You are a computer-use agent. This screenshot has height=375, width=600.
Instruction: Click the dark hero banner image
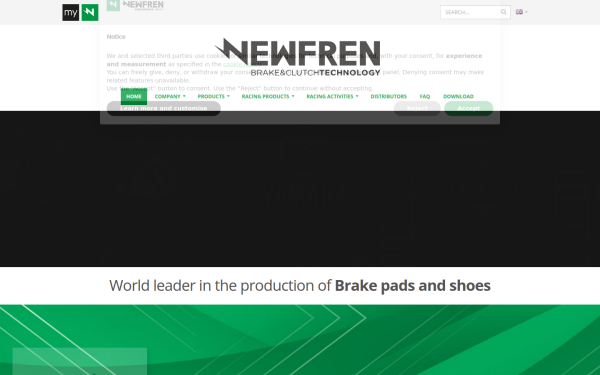pos(300,189)
